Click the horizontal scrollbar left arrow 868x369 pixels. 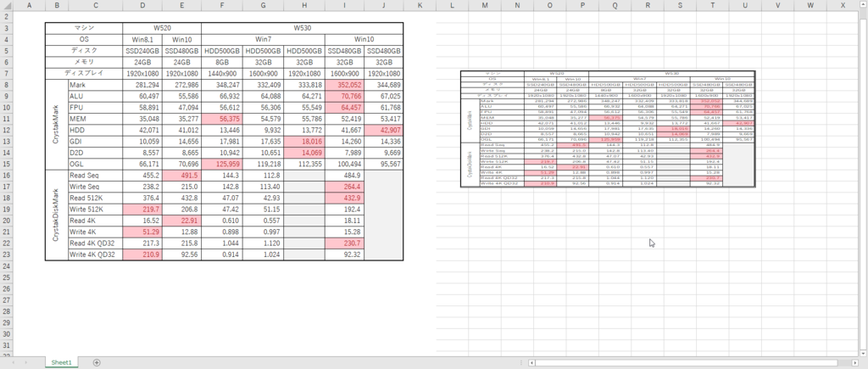pos(532,363)
